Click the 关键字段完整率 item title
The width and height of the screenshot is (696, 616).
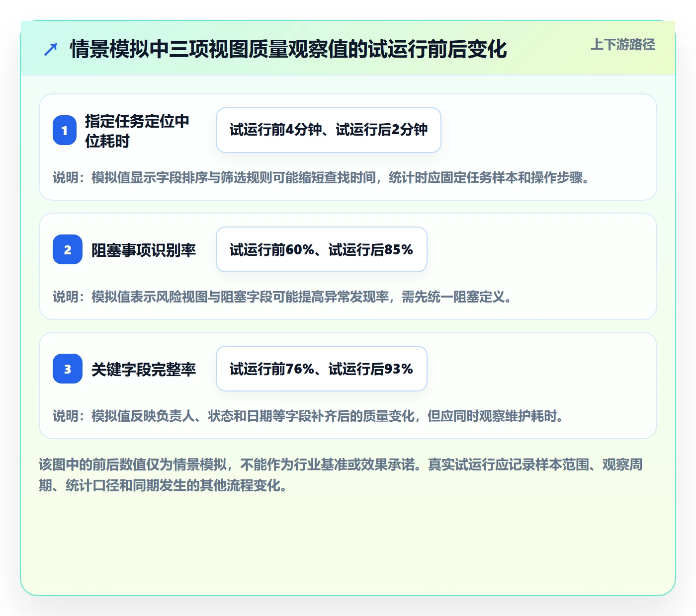coord(144,369)
